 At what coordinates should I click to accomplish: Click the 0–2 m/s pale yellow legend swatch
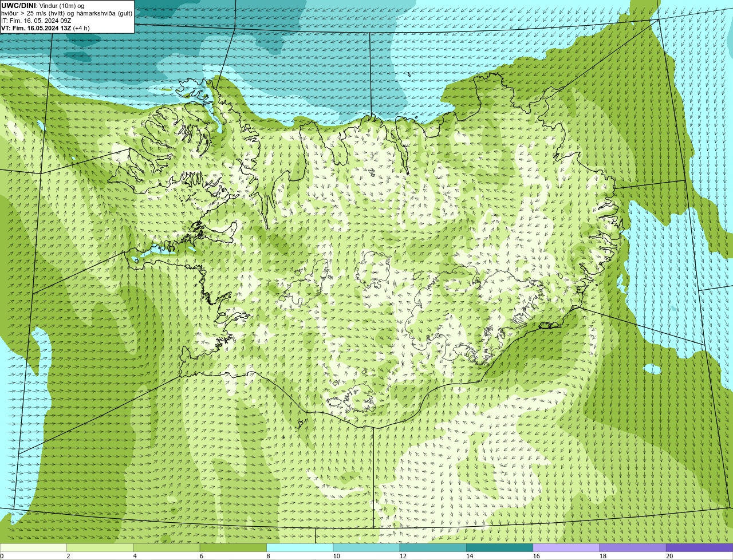[x=33, y=548]
